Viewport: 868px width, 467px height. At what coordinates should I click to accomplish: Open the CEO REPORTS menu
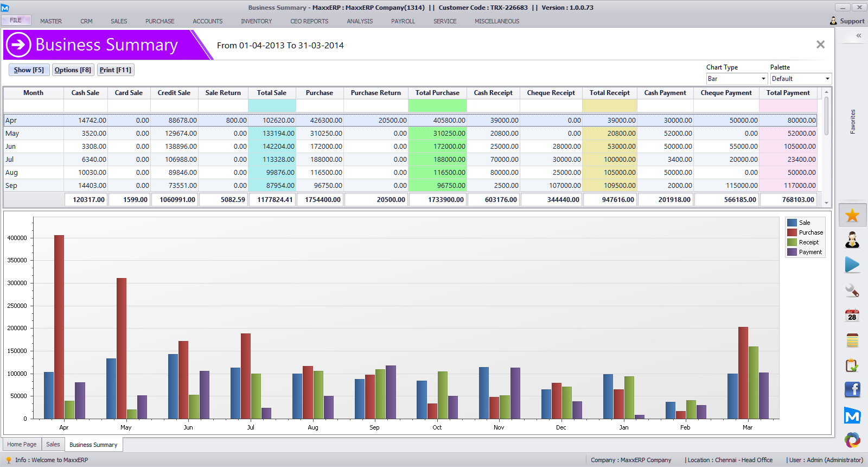(309, 21)
